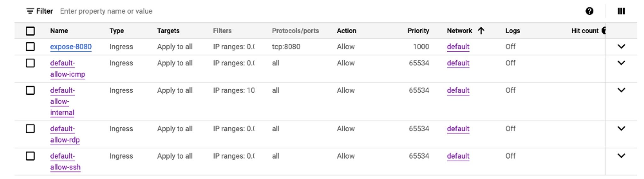Sort by the Priority column header

pos(418,31)
